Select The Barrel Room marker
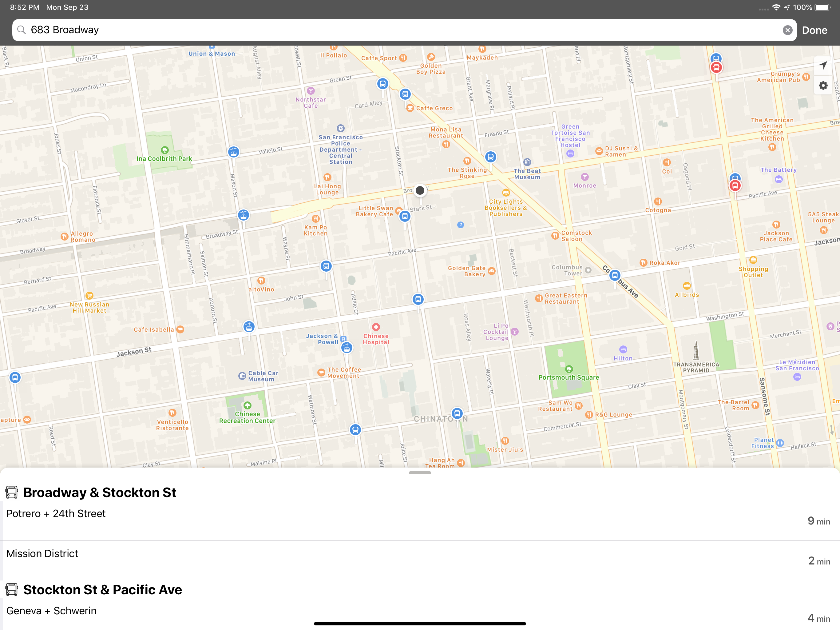The width and height of the screenshot is (840, 630). tap(756, 405)
